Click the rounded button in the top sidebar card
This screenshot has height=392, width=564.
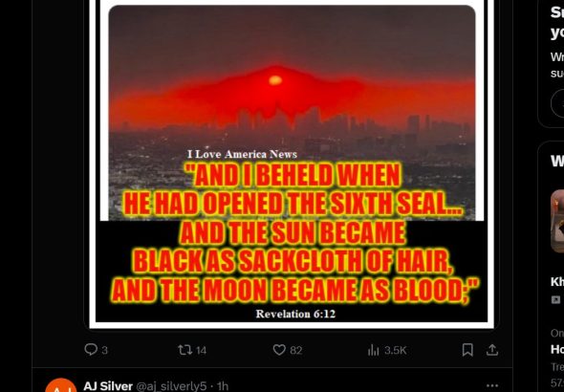[557, 103]
